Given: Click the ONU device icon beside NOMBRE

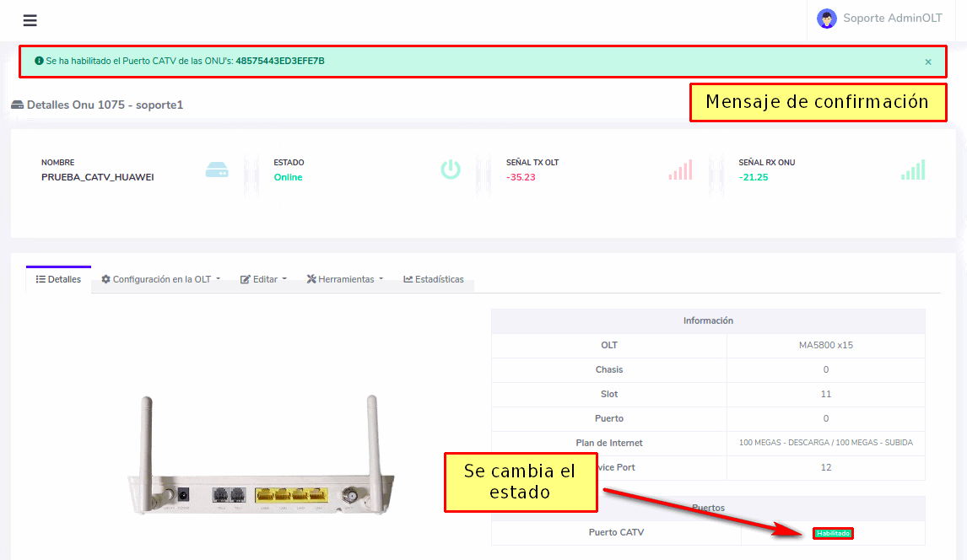Looking at the screenshot, I should point(217,170).
